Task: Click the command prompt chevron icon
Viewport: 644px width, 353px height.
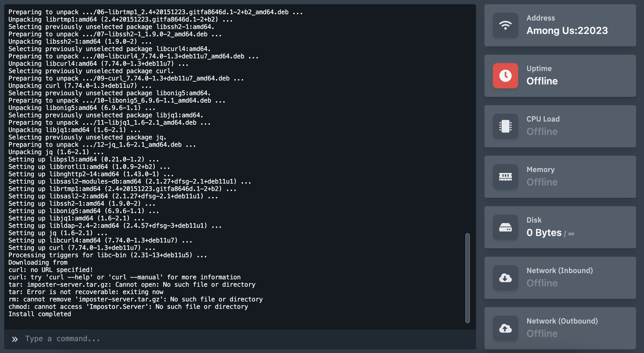Action: pyautogui.click(x=15, y=339)
